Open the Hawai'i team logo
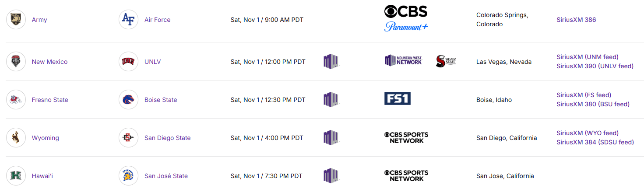This screenshot has width=644, height=189. point(16,176)
